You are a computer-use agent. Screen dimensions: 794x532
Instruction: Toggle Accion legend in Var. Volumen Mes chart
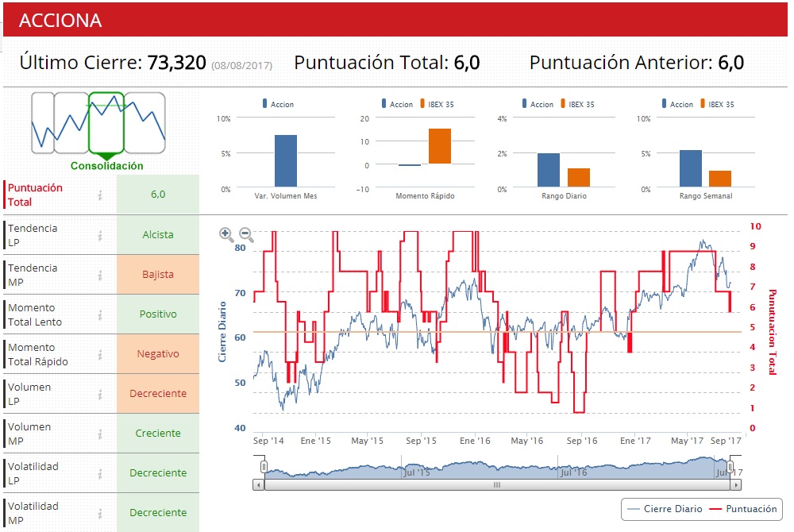point(278,104)
